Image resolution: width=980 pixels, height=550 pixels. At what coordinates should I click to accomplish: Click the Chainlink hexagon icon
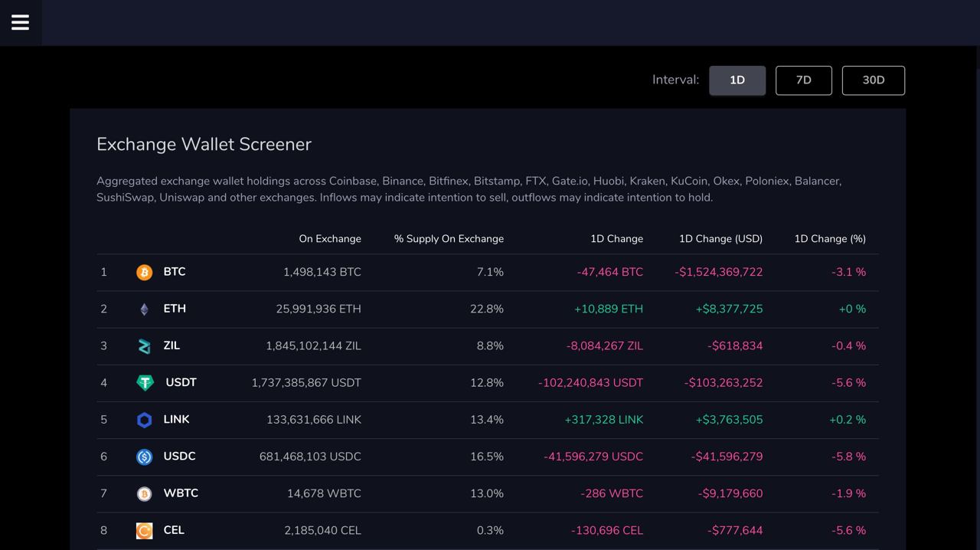click(x=144, y=420)
